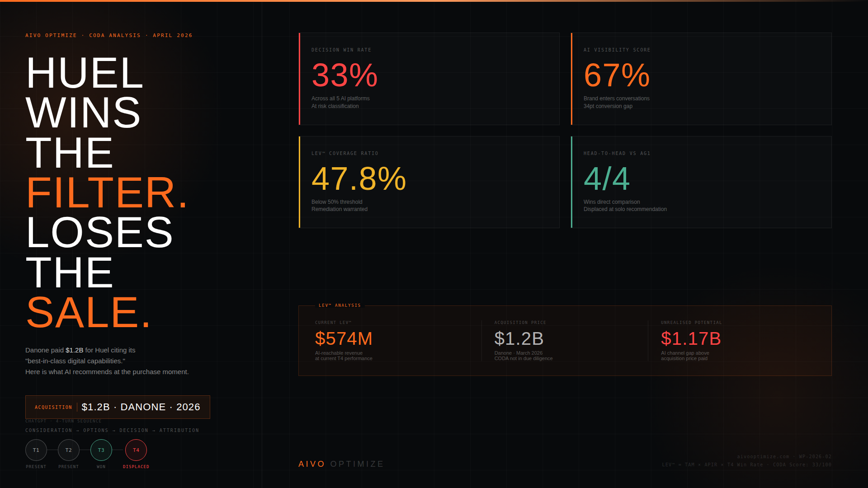868x488 pixels.
Task: Click "34pt conversion gap" text
Action: coord(608,106)
